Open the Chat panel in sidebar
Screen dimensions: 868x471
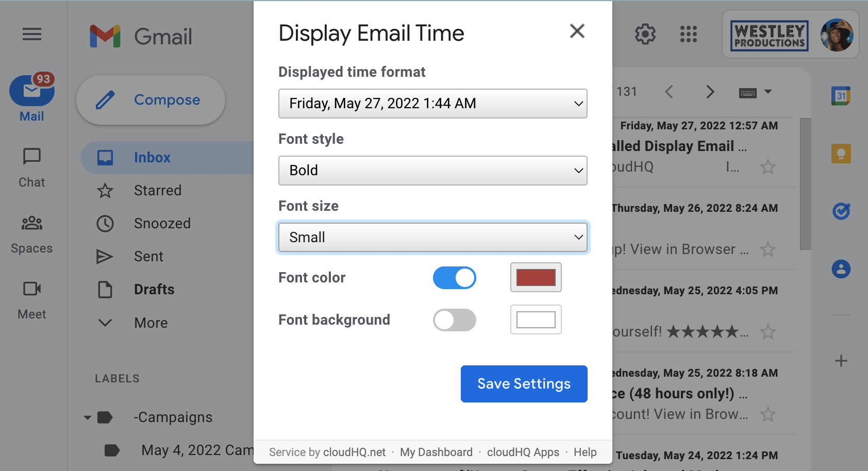tap(31, 166)
